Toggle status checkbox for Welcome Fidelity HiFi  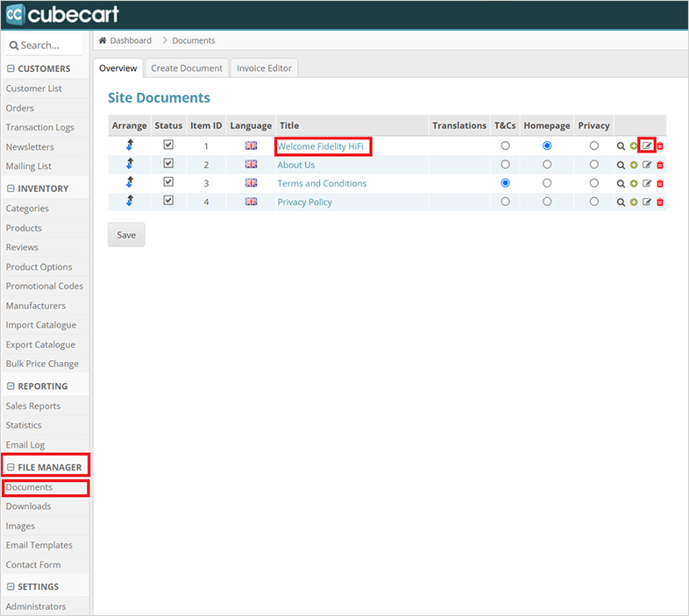168,145
